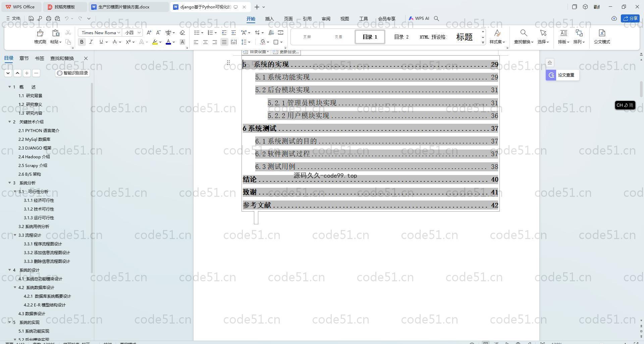This screenshot has height=344, width=644.
Task: Click the Paste clipboard icon
Action: coord(56,33)
